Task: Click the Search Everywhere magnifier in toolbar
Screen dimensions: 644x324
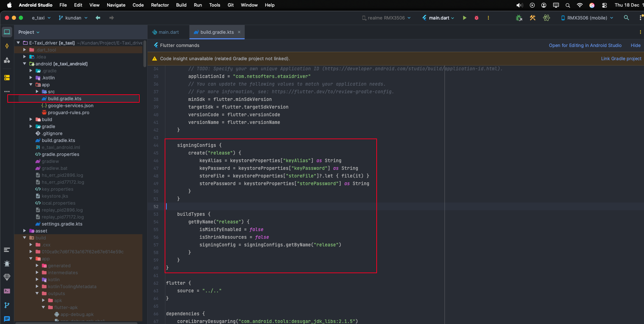Action: 626,18
